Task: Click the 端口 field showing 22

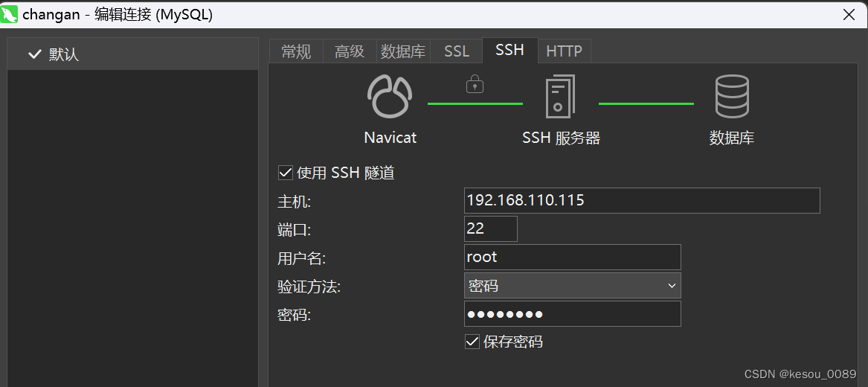Action: (x=490, y=228)
